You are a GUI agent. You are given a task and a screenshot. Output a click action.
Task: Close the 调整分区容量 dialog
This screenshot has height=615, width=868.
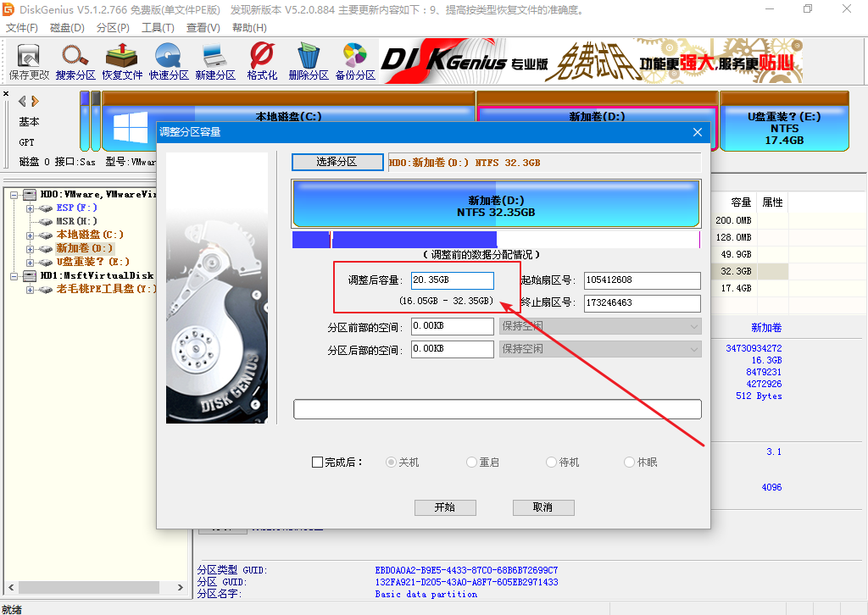[698, 132]
